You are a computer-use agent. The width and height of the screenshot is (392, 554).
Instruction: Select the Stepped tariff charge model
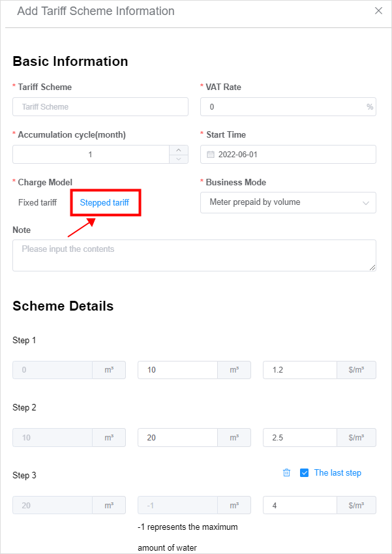coord(104,202)
